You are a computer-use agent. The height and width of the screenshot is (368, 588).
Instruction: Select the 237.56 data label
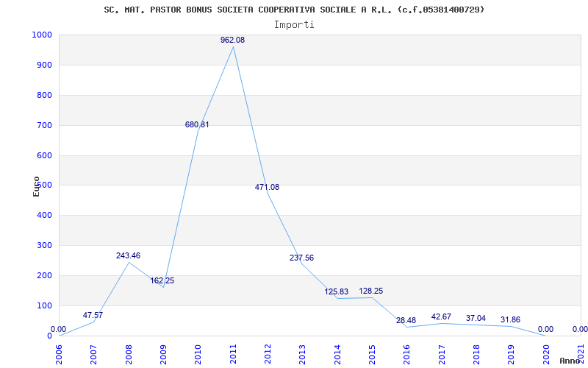pyautogui.click(x=302, y=258)
